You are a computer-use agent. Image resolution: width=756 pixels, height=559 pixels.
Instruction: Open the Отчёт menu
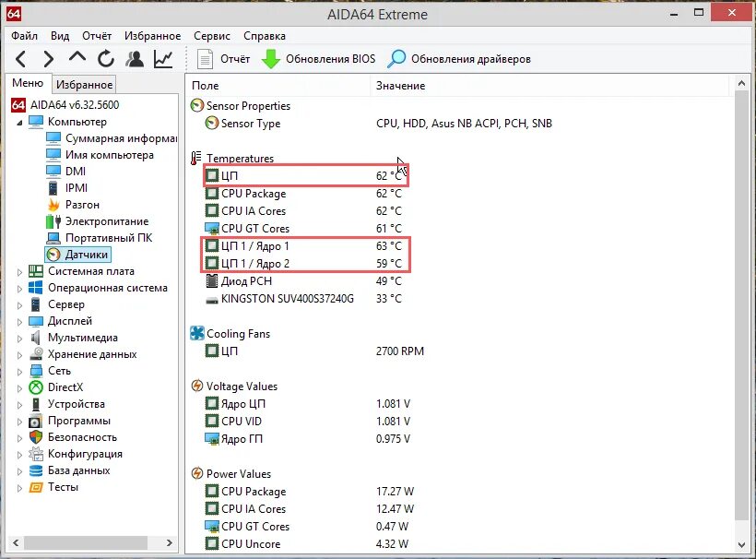click(x=97, y=36)
